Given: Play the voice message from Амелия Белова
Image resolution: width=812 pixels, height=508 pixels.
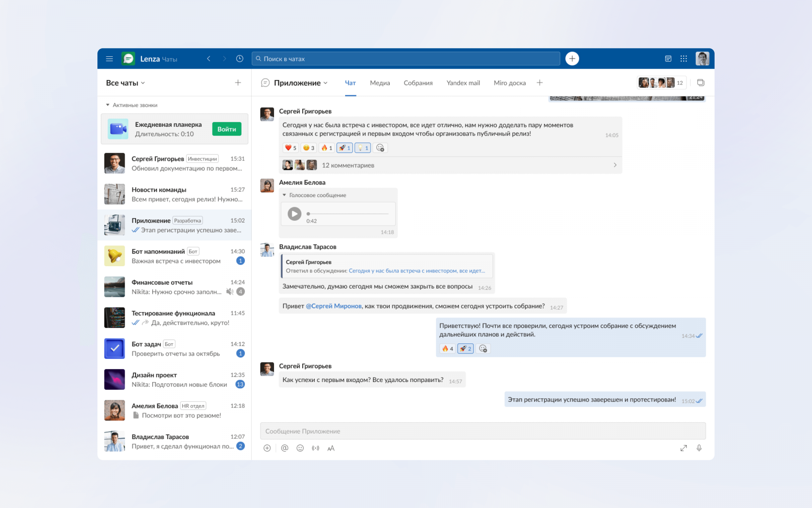Looking at the screenshot, I should click(294, 214).
